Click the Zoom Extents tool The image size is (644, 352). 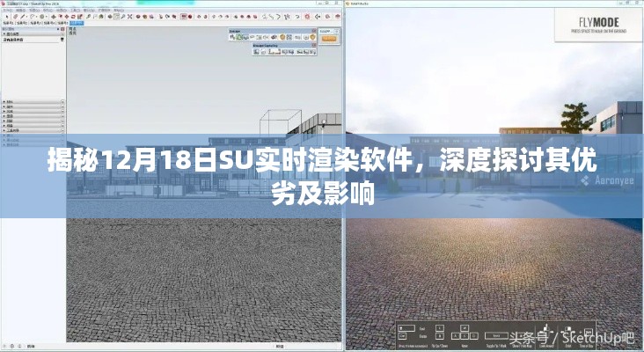130,17
